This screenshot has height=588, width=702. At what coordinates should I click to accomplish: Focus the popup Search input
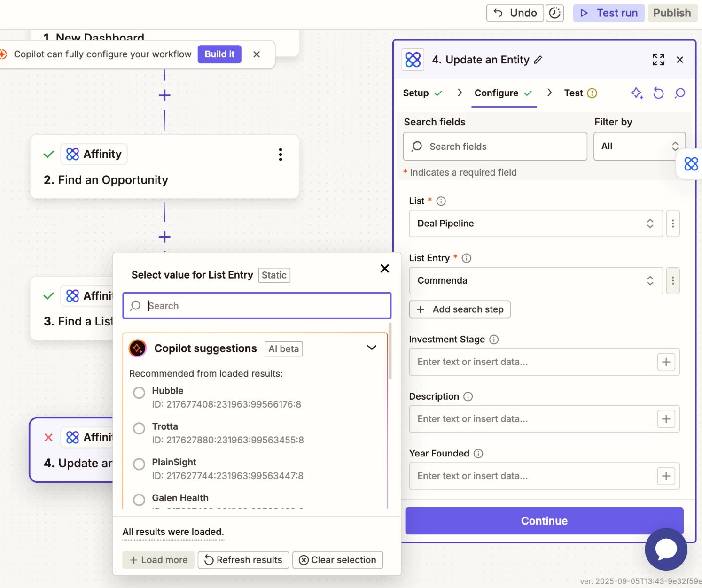[x=257, y=306]
